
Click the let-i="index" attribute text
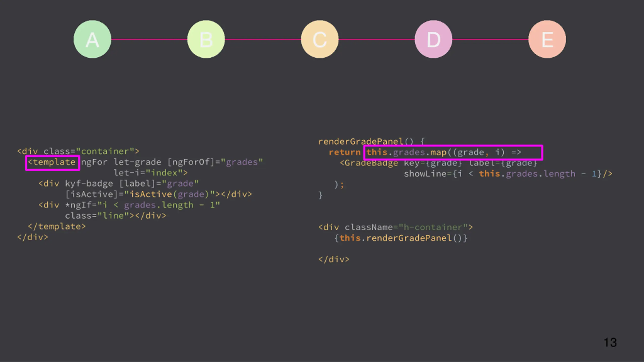[x=150, y=173]
